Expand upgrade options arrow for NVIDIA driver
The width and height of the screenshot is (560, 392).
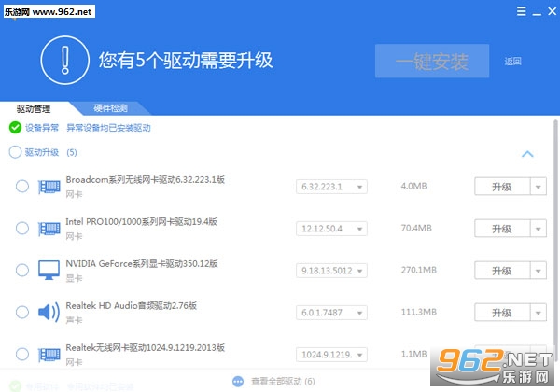point(539,271)
